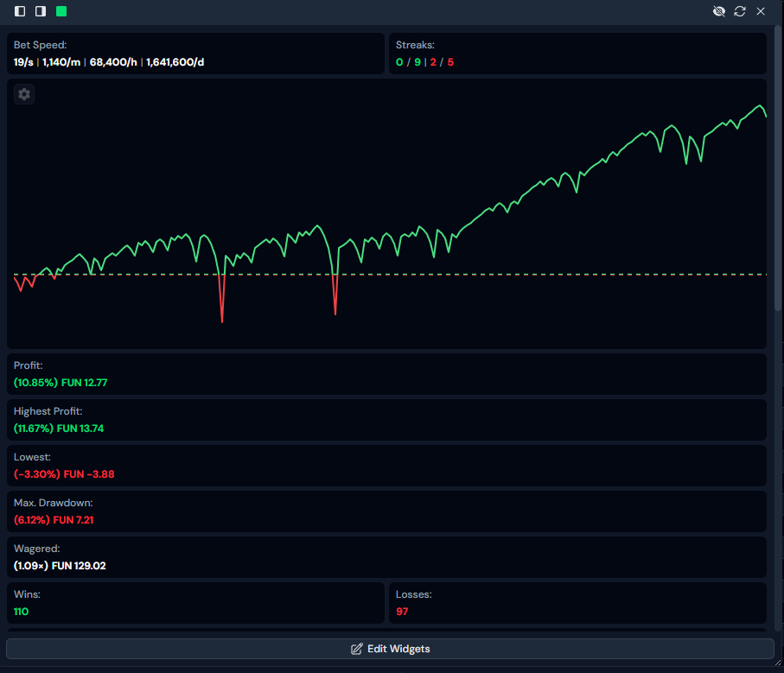The image size is (784, 673).
Task: Select the Max. Drawdown widget
Action: coord(386,511)
